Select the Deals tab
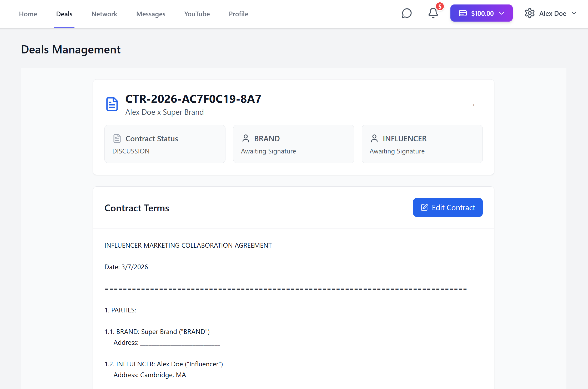Viewport: 588px width, 389px height. [x=64, y=14]
